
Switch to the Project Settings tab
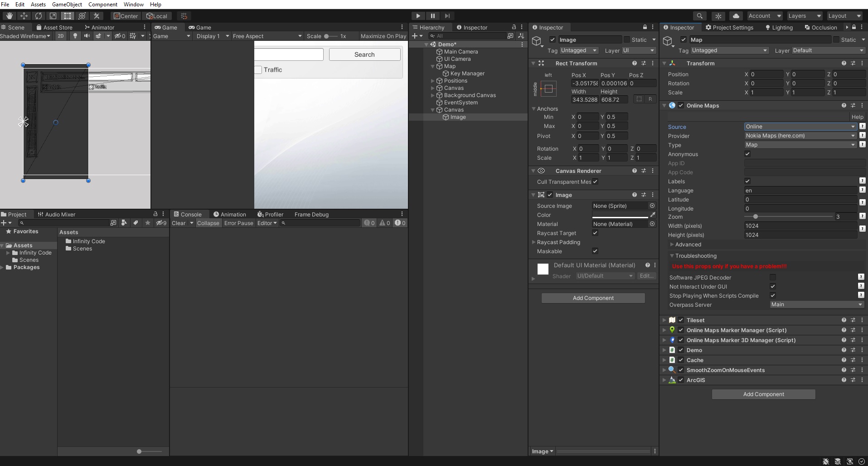(729, 27)
